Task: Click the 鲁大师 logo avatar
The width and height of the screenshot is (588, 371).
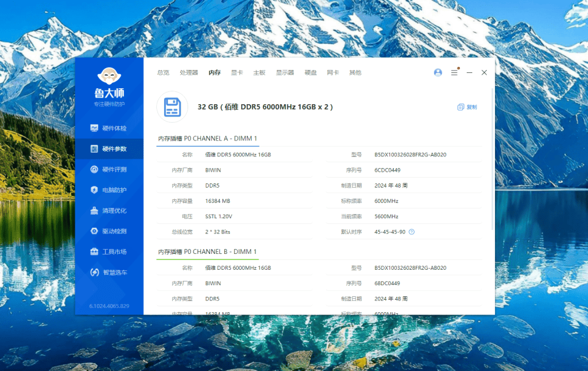Action: 109,75
